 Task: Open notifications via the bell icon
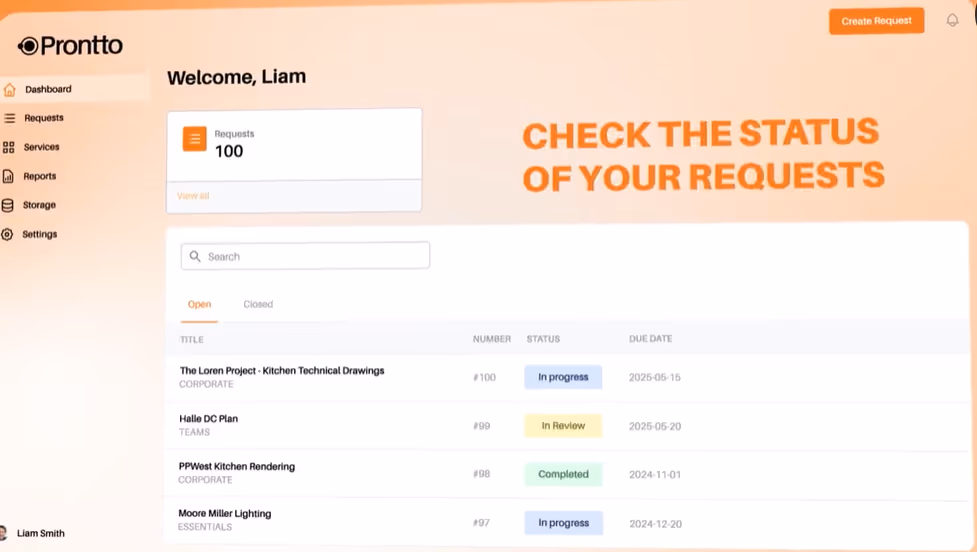pos(952,21)
